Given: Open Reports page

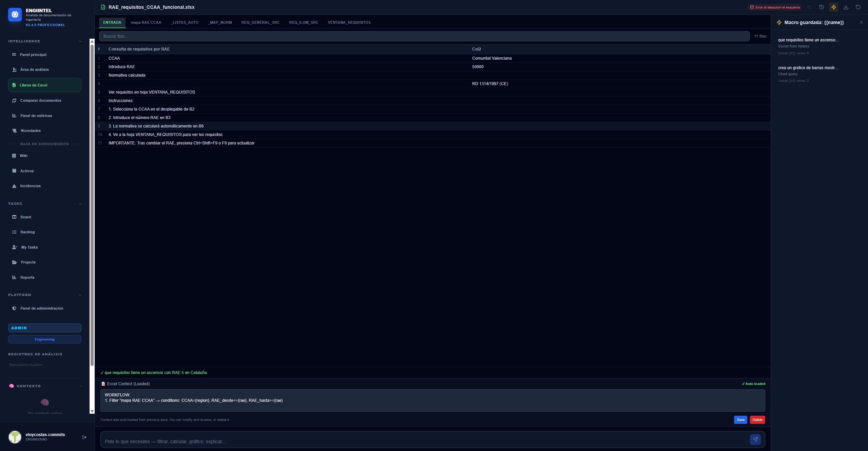Looking at the screenshot, I should (x=45, y=277).
